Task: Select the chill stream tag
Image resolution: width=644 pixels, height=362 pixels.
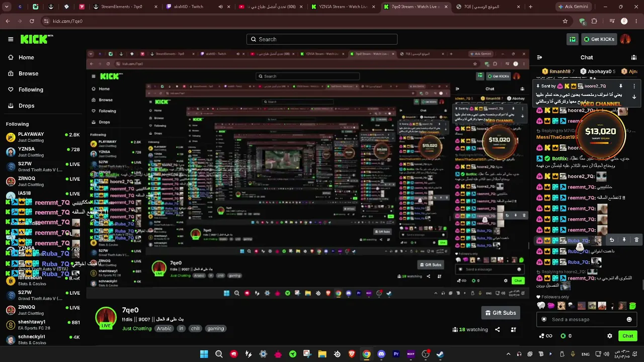Action: click(x=195, y=329)
